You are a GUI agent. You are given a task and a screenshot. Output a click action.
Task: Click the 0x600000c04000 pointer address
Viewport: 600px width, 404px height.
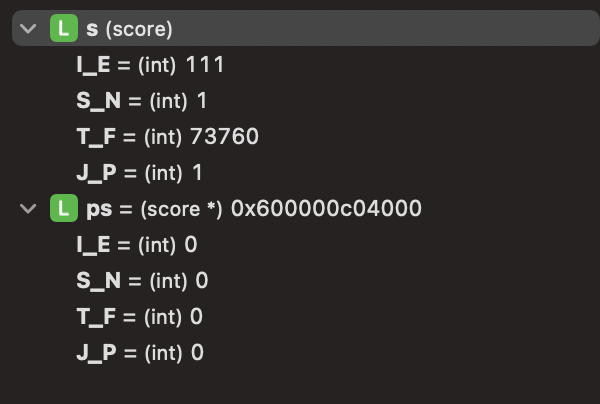click(x=326, y=209)
